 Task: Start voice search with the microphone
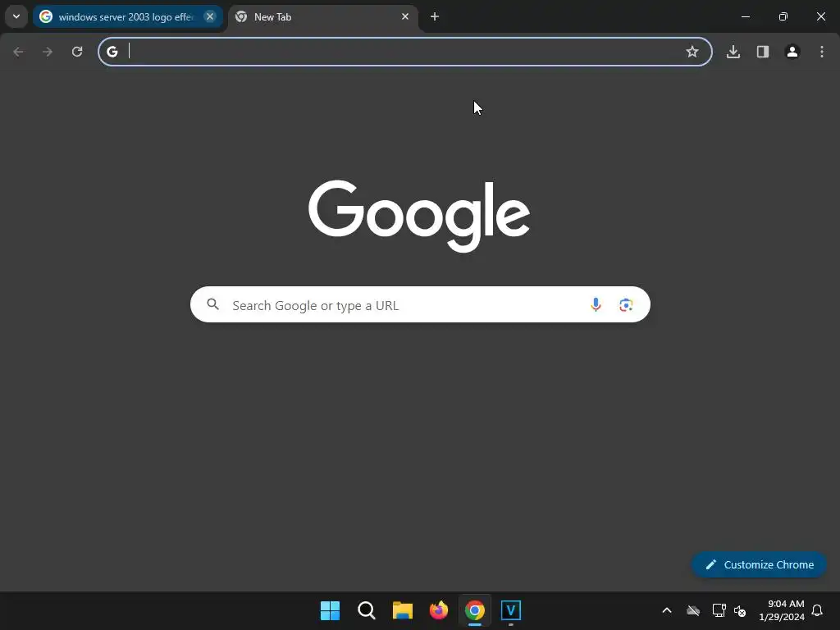pyautogui.click(x=596, y=305)
